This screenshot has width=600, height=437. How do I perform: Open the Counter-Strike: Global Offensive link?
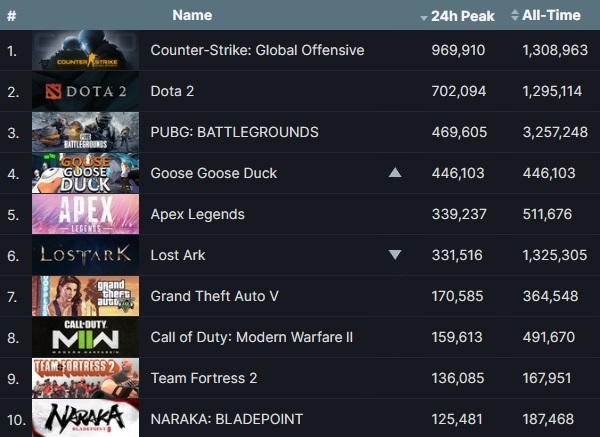(x=257, y=50)
